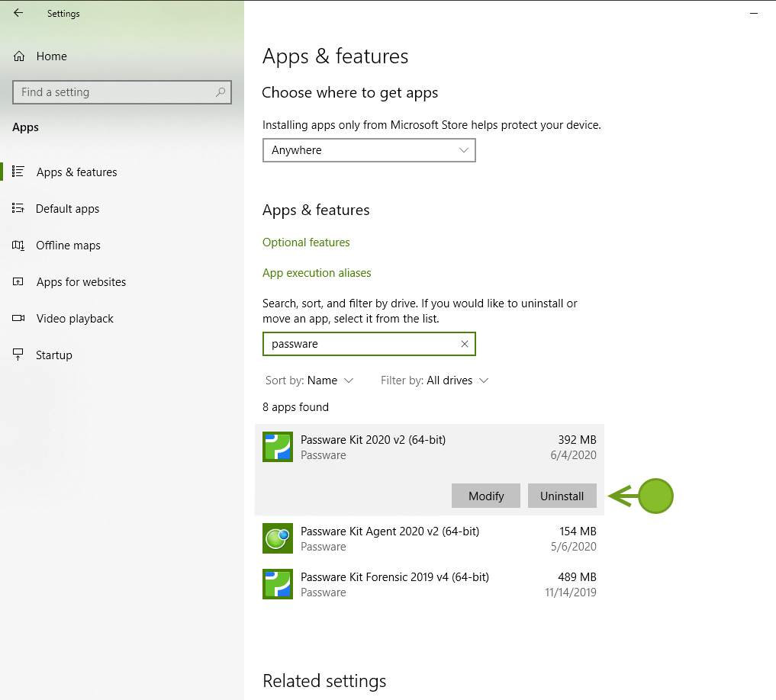Select Passware Kit 2020 v2 (64-bit) title
This screenshot has height=700, width=776.
pyautogui.click(x=373, y=440)
